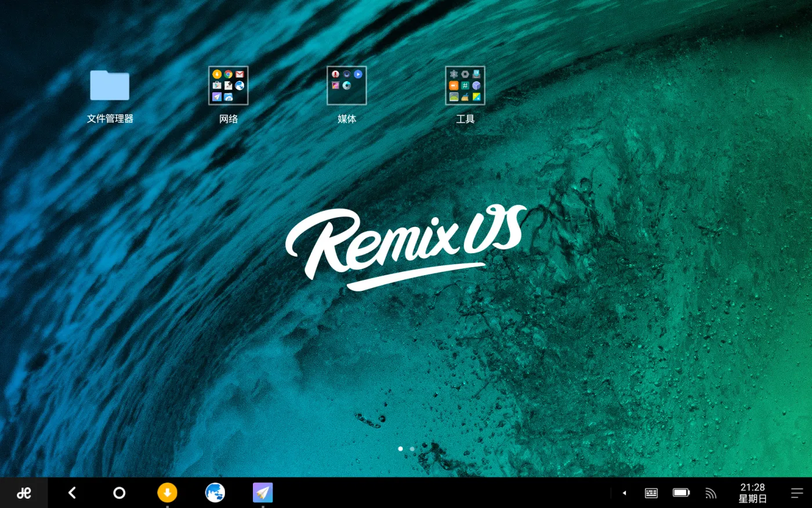The height and width of the screenshot is (508, 812).
Task: Click the 21:28 clock in taskbar
Action: [x=752, y=493]
